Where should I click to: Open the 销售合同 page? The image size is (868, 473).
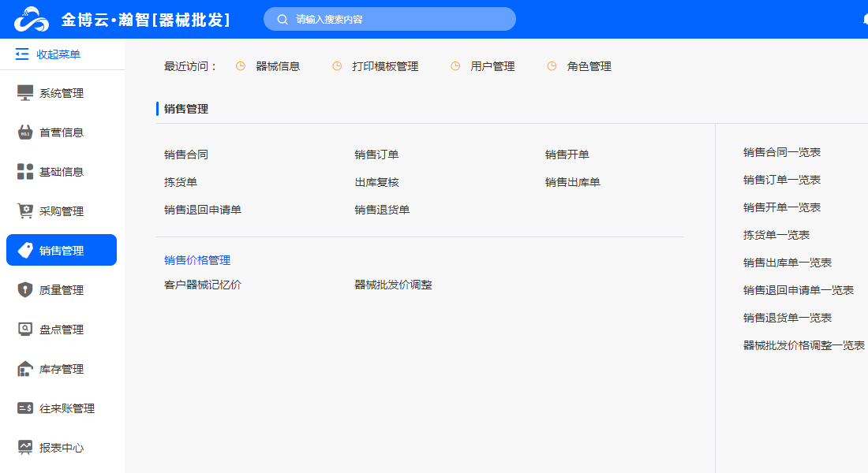(x=186, y=155)
